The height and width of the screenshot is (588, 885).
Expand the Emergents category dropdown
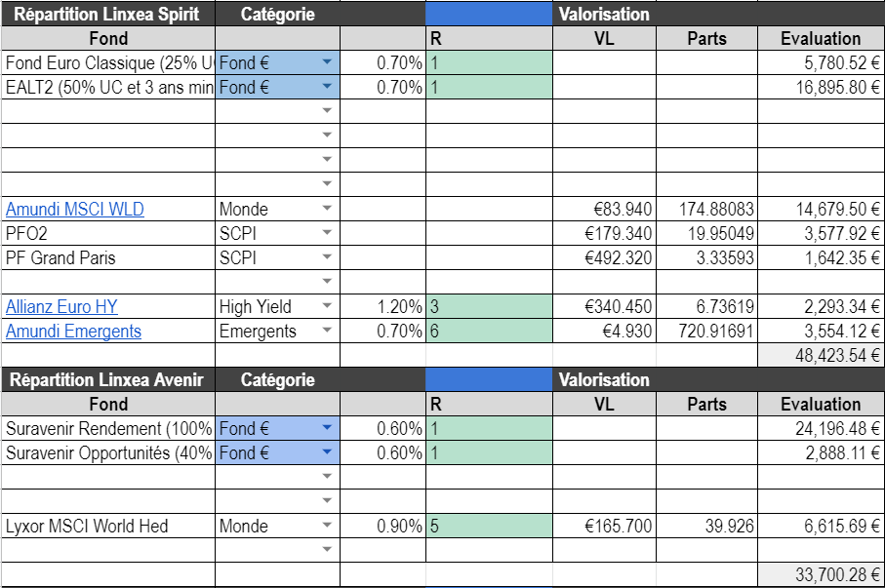click(327, 331)
